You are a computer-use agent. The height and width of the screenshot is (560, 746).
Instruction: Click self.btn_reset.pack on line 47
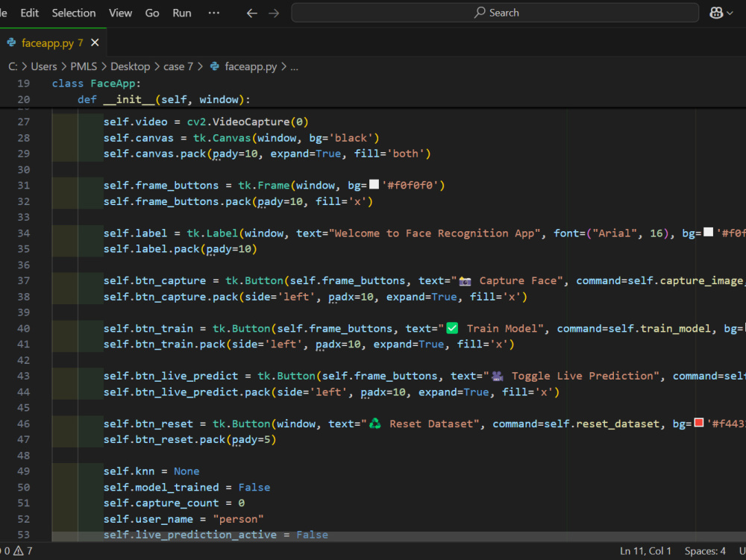[164, 440]
